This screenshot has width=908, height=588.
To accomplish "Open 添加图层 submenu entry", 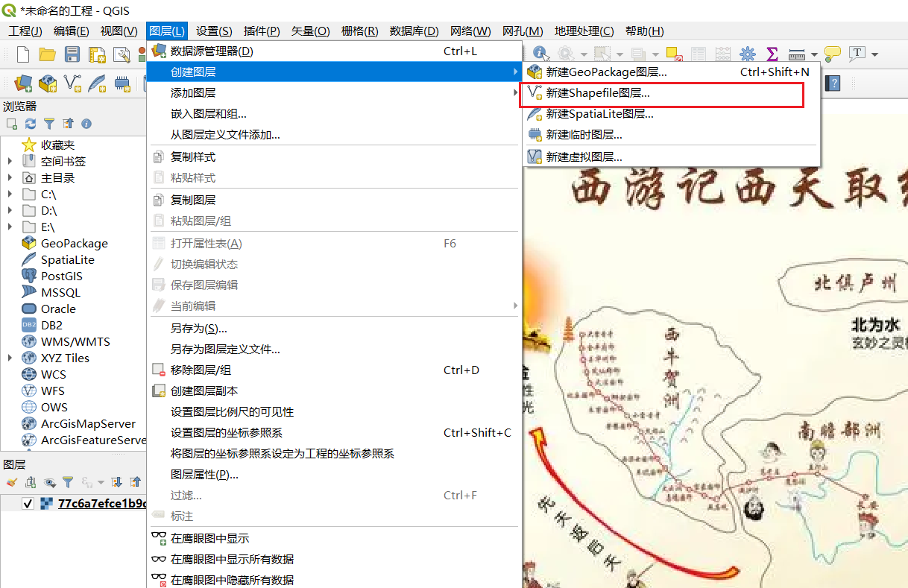I will [334, 93].
